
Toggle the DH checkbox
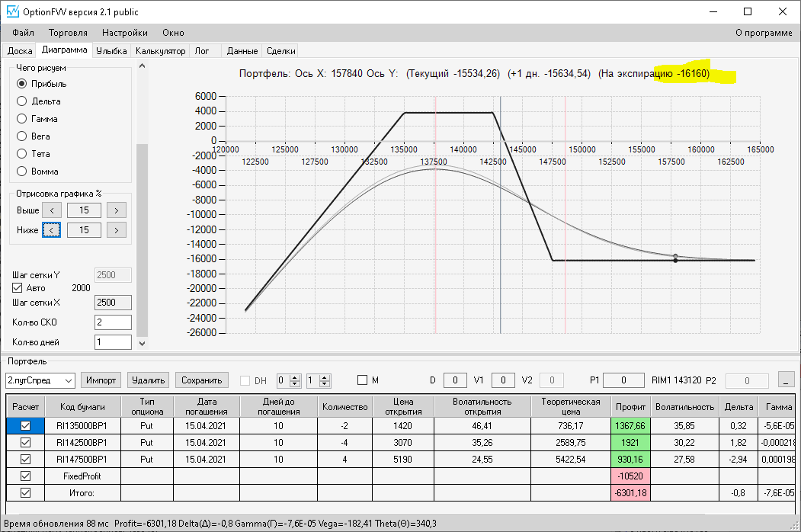(x=245, y=381)
